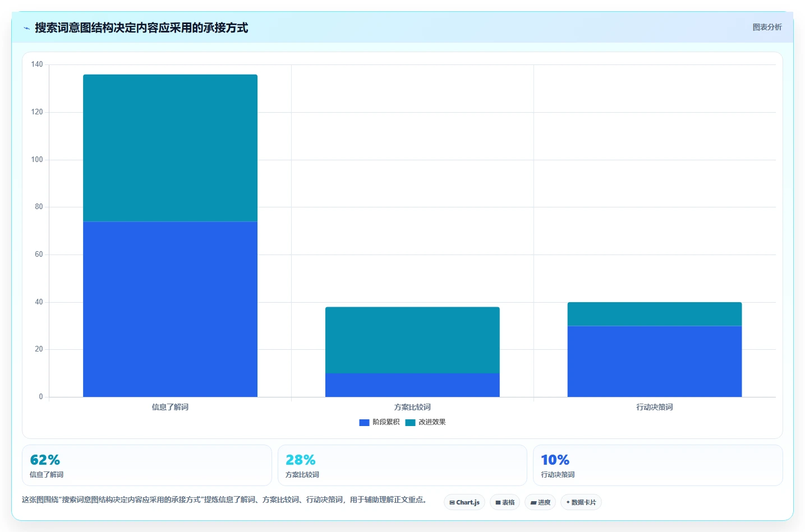Click the blue bar segment for 行动决策词

pyautogui.click(x=655, y=362)
